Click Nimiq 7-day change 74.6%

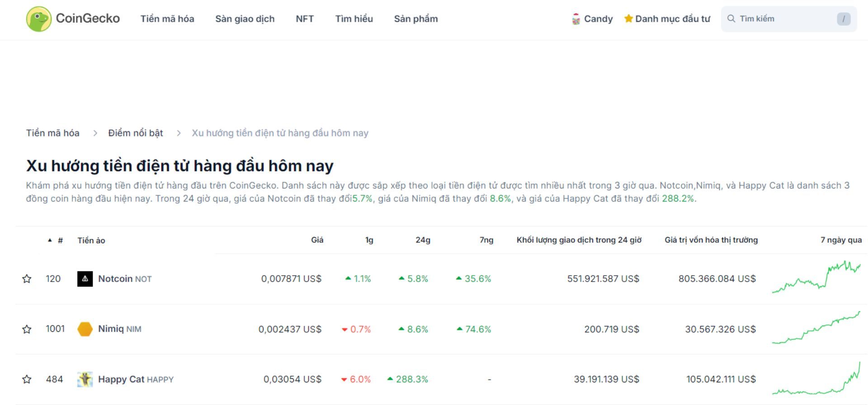[473, 329]
